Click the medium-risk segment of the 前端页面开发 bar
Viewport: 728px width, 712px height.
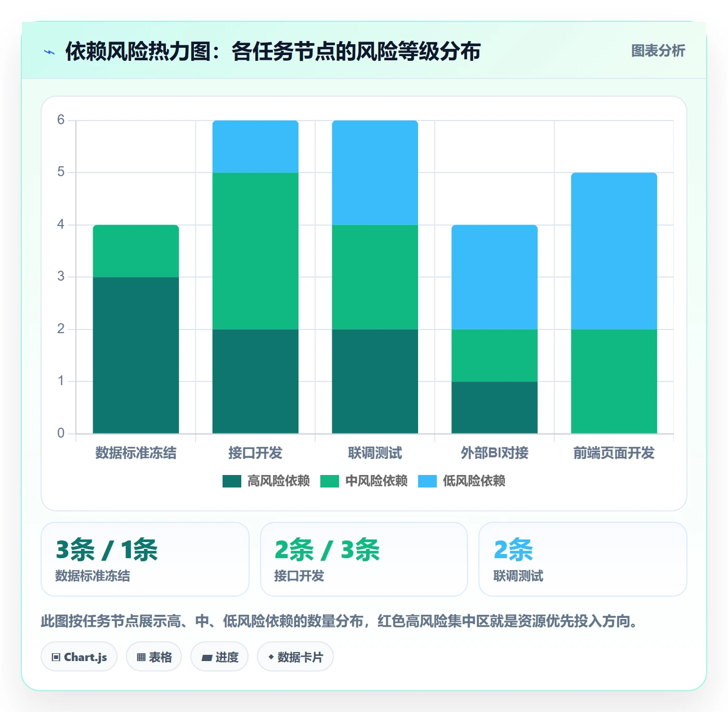614,381
